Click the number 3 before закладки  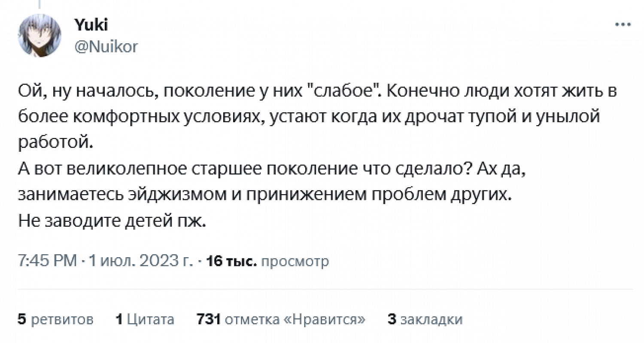[391, 319]
